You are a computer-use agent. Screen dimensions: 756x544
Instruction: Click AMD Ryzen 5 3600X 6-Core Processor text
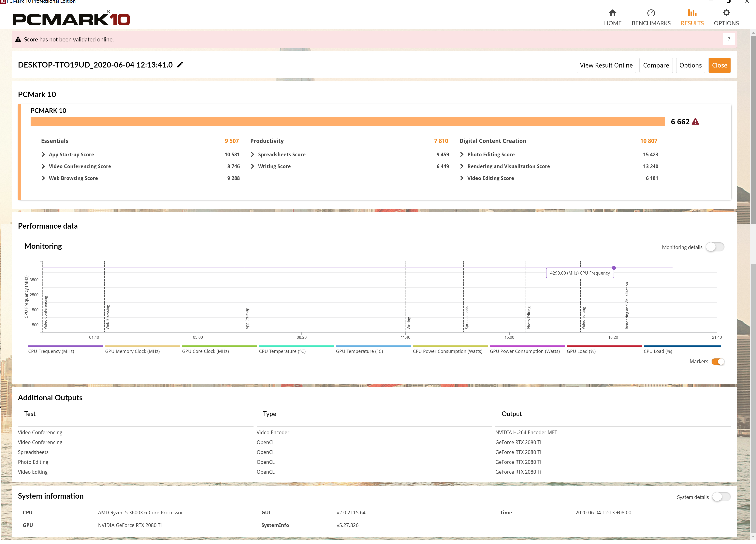pos(140,512)
